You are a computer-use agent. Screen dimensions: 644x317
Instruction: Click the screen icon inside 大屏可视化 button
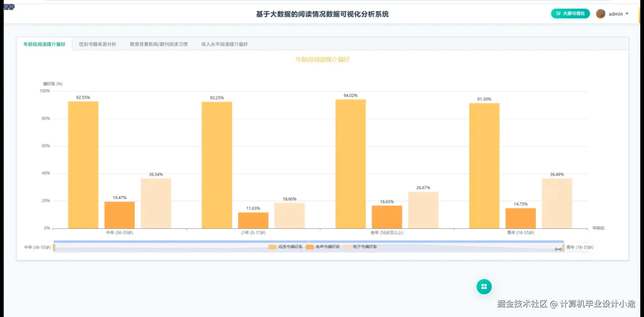coord(559,14)
